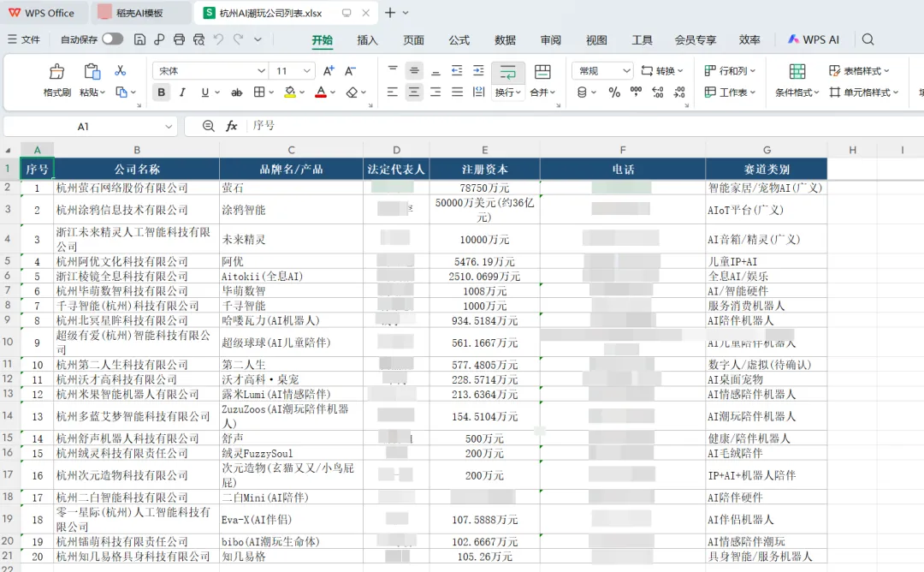This screenshot has height=572, width=924.
Task: Toggle middle vertical alignment
Action: (414, 71)
